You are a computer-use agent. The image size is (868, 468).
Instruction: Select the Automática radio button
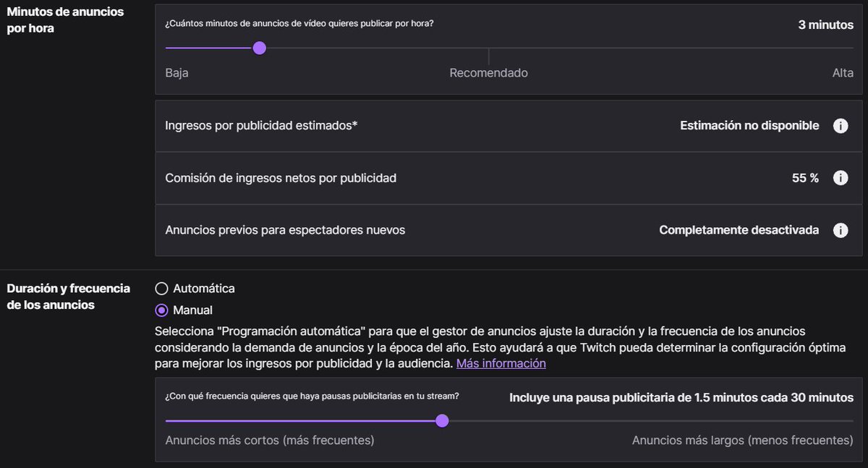[x=162, y=289]
